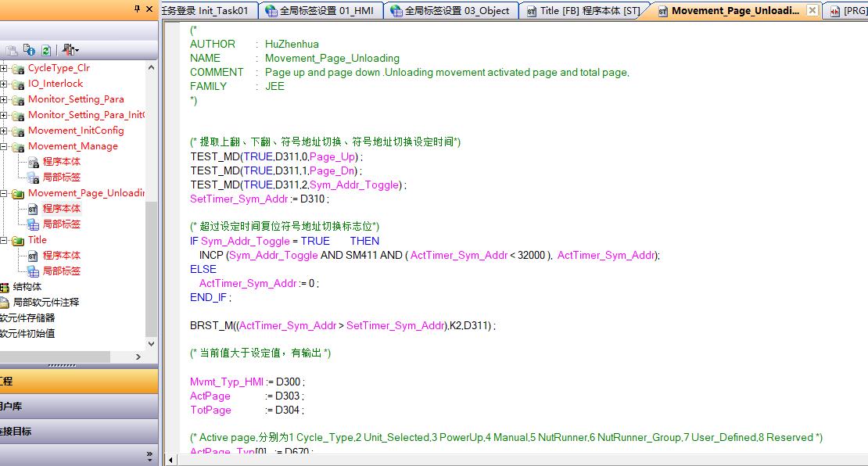Click the 结构体 structure icon in tree

(5, 287)
